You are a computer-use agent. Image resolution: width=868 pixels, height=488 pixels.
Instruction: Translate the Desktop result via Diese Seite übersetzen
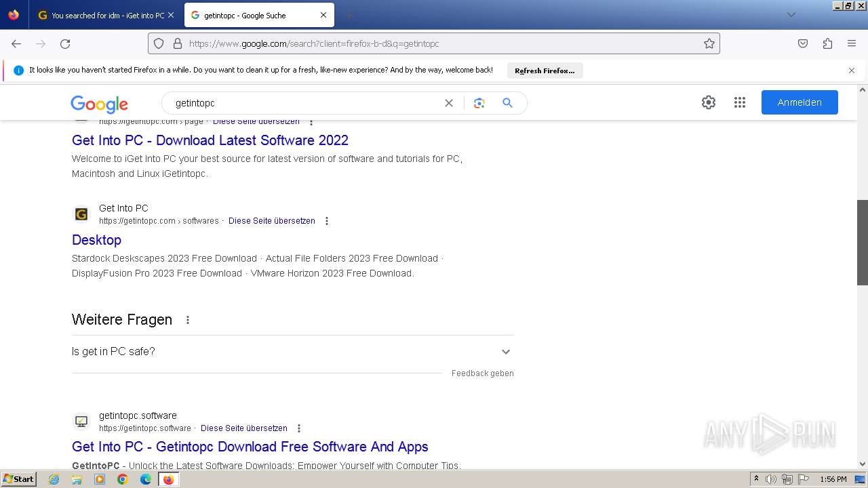click(x=272, y=221)
